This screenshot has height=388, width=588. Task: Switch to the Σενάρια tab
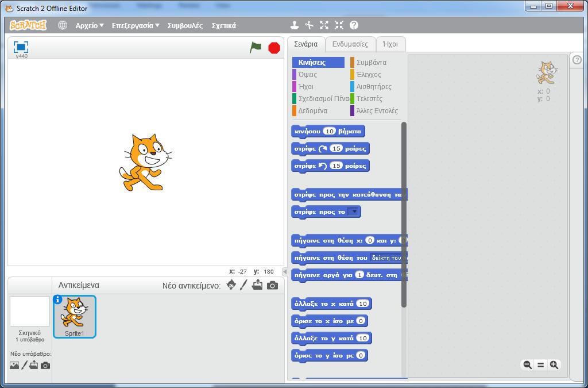306,44
